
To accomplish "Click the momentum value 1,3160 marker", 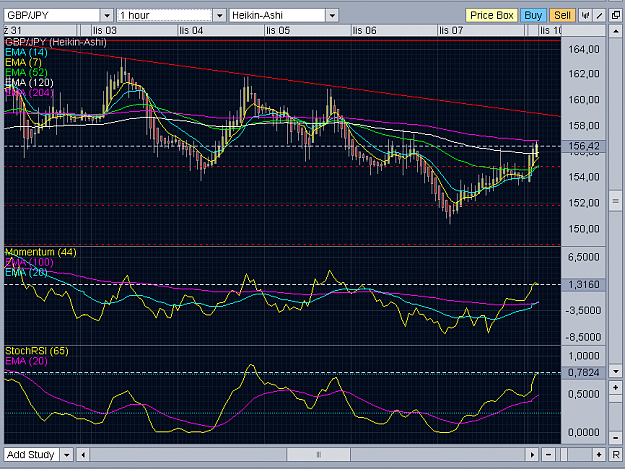I will tap(584, 285).
